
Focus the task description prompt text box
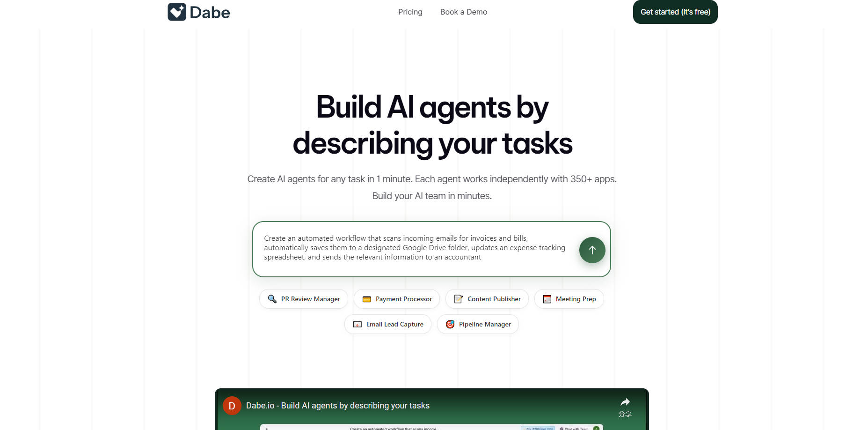(414, 248)
